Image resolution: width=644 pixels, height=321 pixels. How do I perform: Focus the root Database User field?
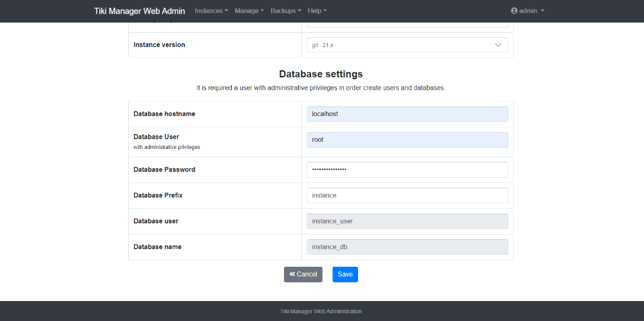[408, 140]
